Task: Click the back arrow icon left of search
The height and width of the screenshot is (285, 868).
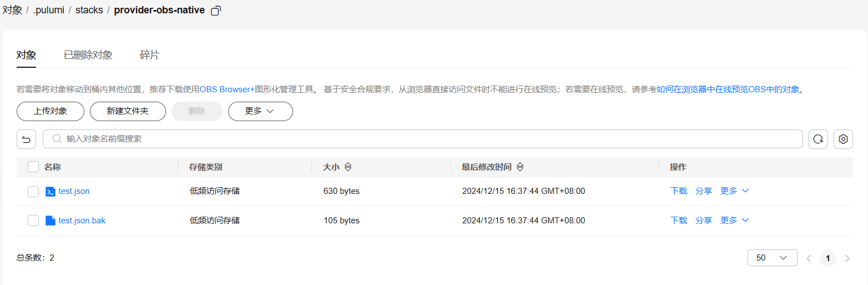Action: point(26,139)
